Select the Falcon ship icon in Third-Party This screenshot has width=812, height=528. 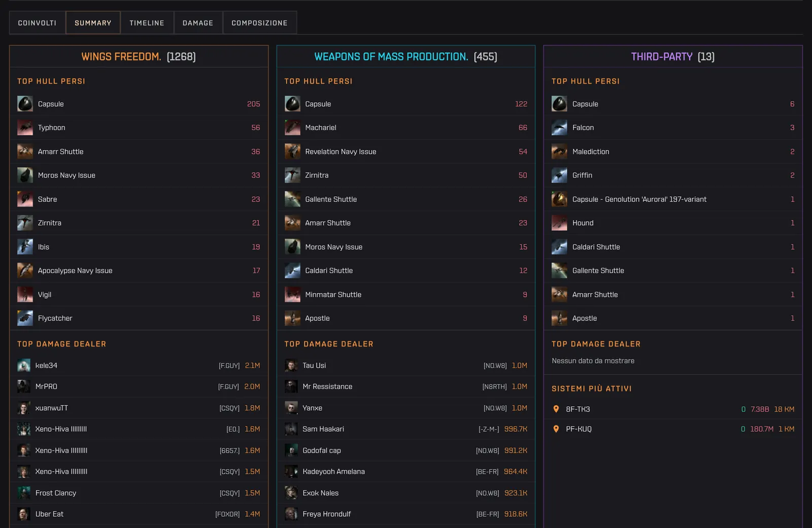tap(559, 128)
